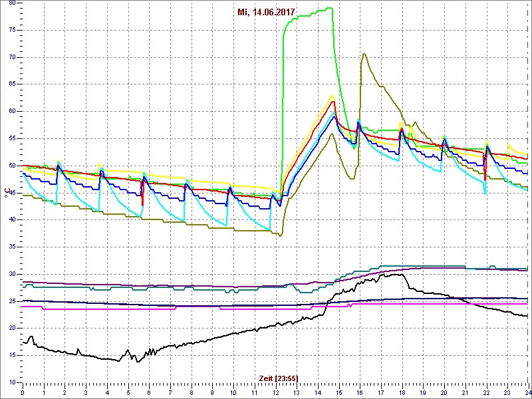Click hour 1 on the time axis
Image resolution: width=532 pixels, height=399 pixels.
(44, 392)
